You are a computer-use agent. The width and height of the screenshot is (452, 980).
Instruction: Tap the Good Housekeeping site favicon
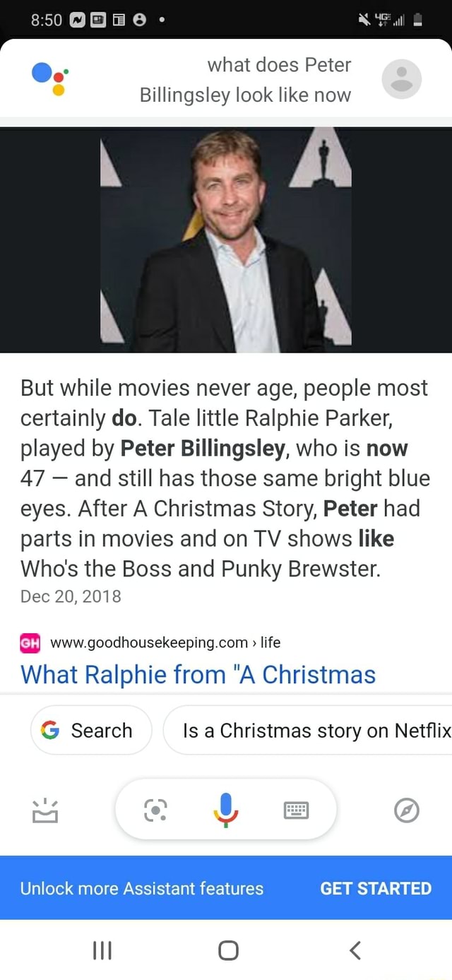[x=30, y=642]
